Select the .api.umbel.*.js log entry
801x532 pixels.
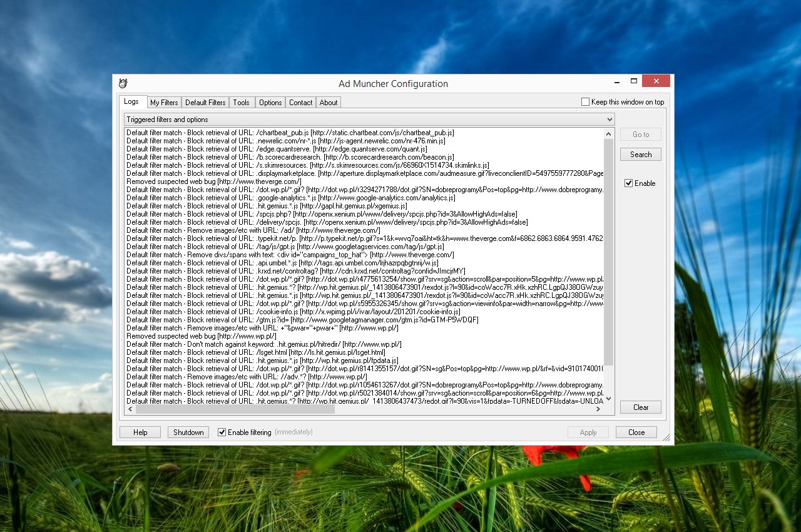(282, 263)
